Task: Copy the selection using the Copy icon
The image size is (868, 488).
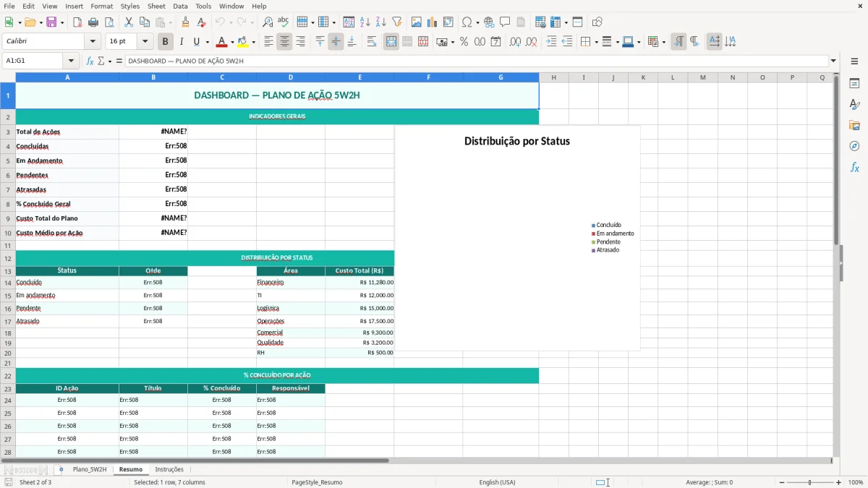Action: (x=145, y=22)
